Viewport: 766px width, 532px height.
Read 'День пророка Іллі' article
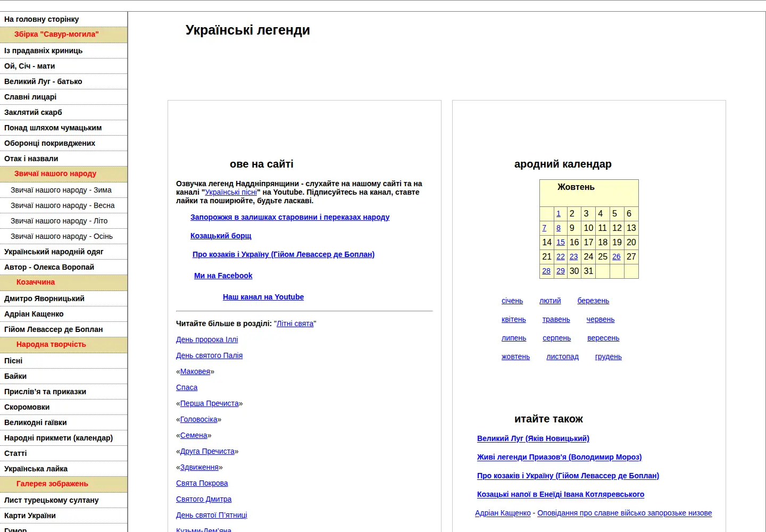[x=207, y=339]
